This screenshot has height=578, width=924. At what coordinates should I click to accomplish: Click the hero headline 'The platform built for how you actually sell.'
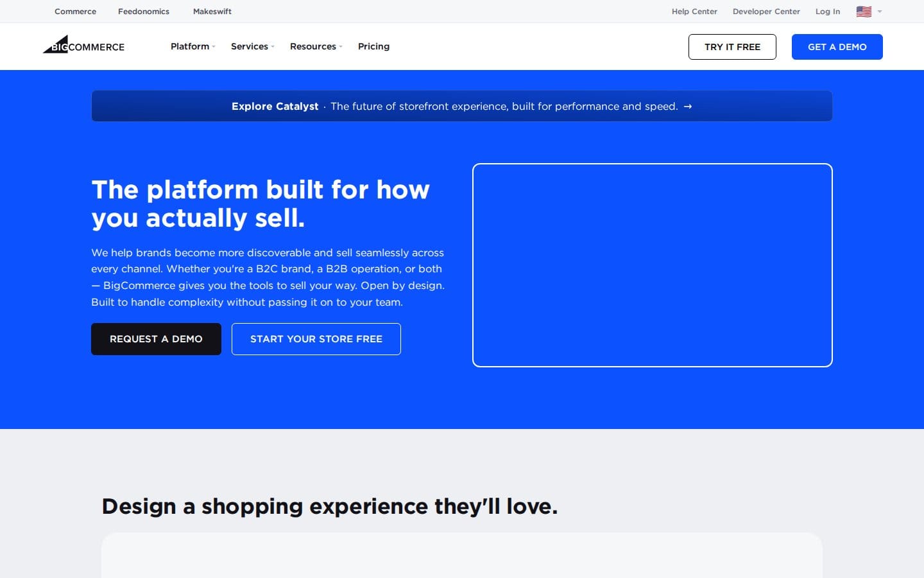(261, 204)
